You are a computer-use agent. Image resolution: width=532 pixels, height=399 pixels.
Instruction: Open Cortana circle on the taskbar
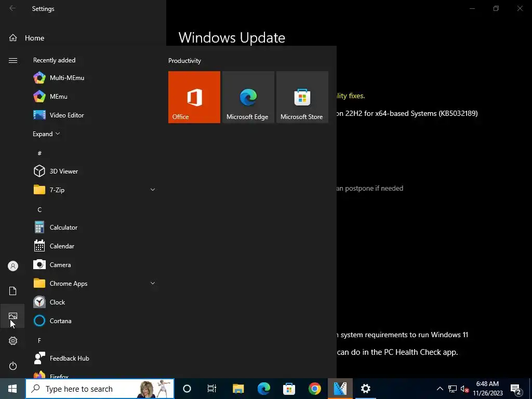[187, 389]
